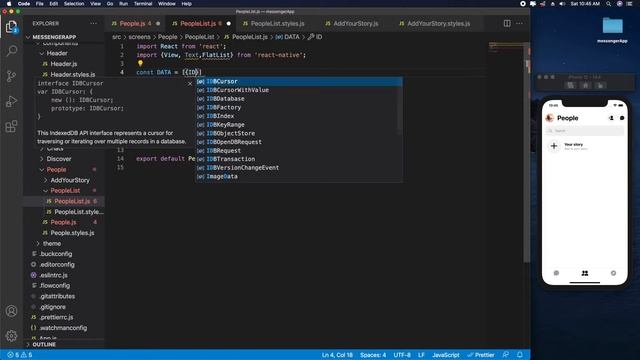Change encoding via UTF-8
The width and height of the screenshot is (640, 360).
[x=402, y=355]
